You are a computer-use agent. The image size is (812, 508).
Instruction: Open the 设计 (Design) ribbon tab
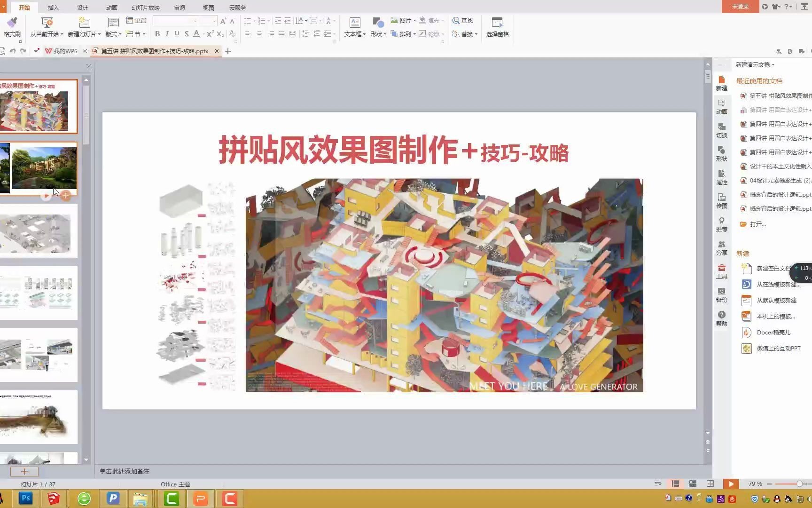[x=83, y=8]
